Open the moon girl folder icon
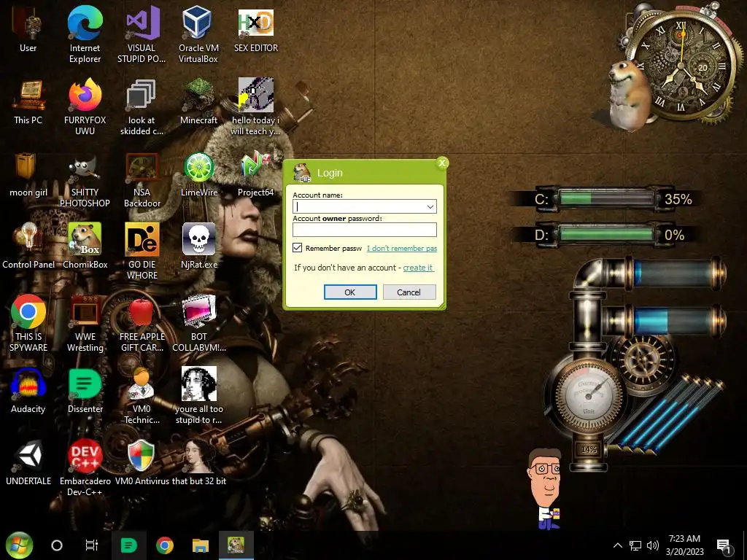The width and height of the screenshot is (747, 560). point(28,174)
